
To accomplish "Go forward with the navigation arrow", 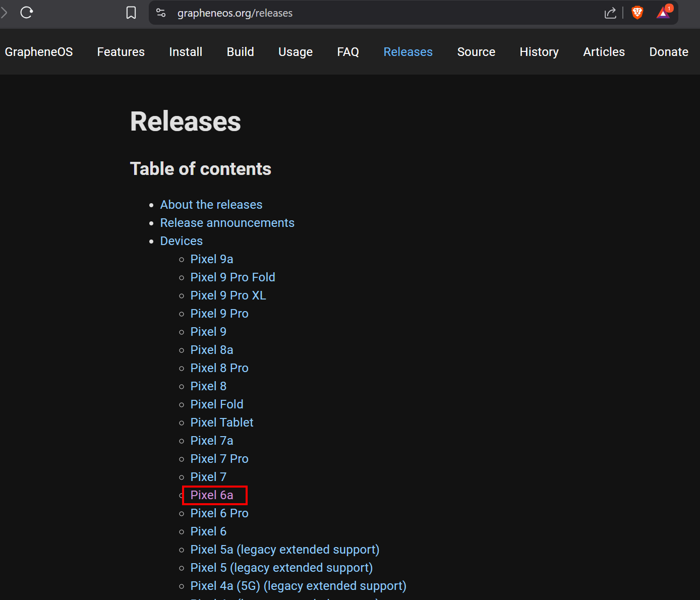I will tap(4, 13).
